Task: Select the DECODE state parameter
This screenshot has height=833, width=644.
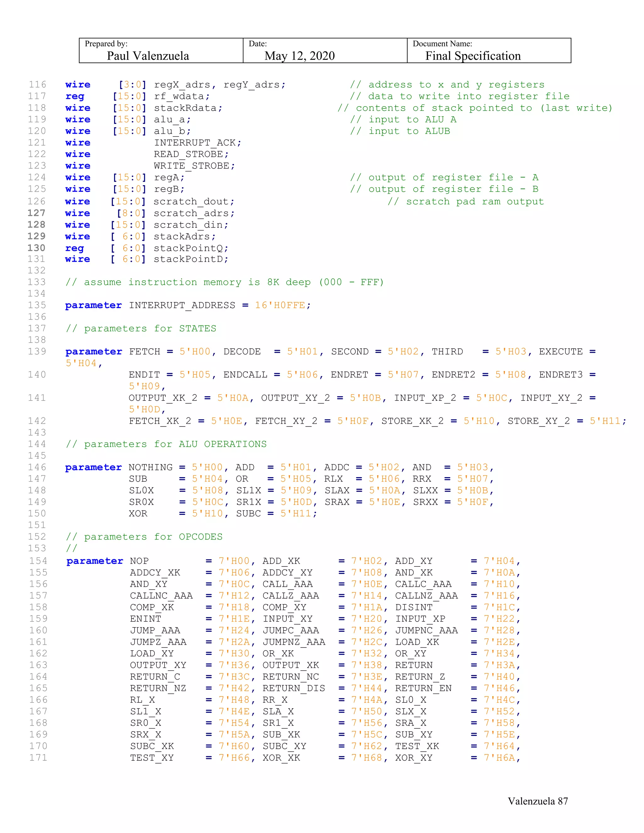Action: pyautogui.click(x=242, y=352)
